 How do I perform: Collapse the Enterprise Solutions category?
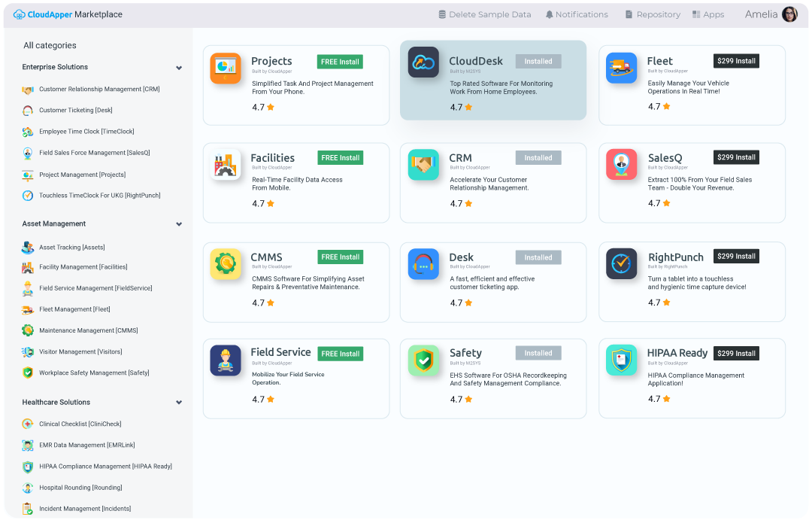pos(179,68)
